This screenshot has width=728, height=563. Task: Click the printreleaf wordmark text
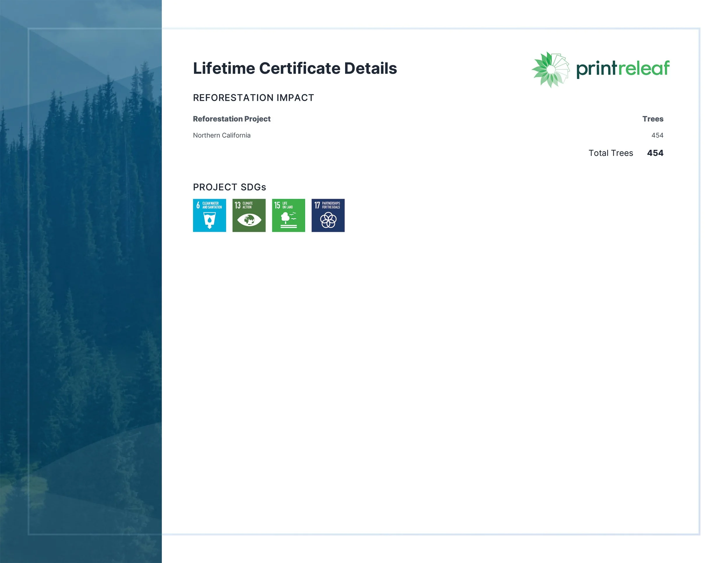coord(623,68)
